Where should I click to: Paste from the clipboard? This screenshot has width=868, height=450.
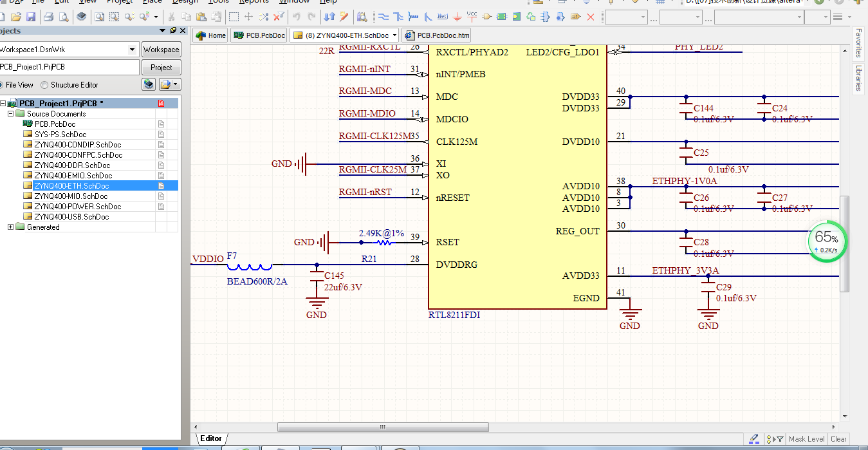coord(201,17)
